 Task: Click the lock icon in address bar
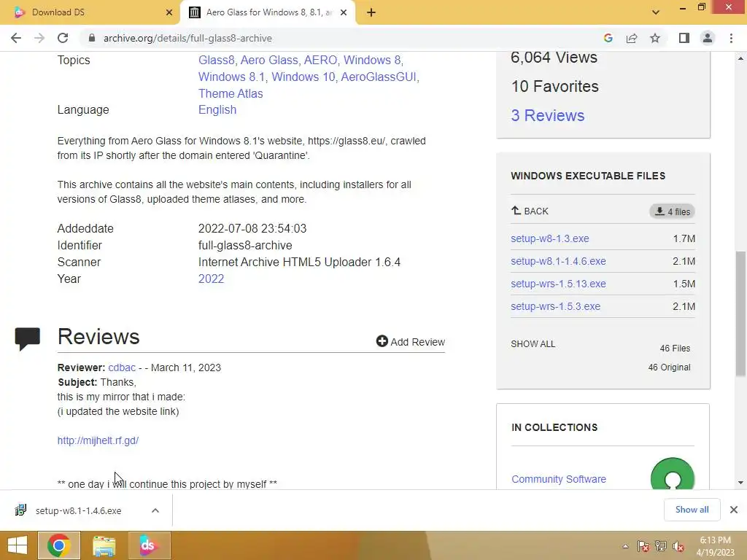tap(92, 38)
